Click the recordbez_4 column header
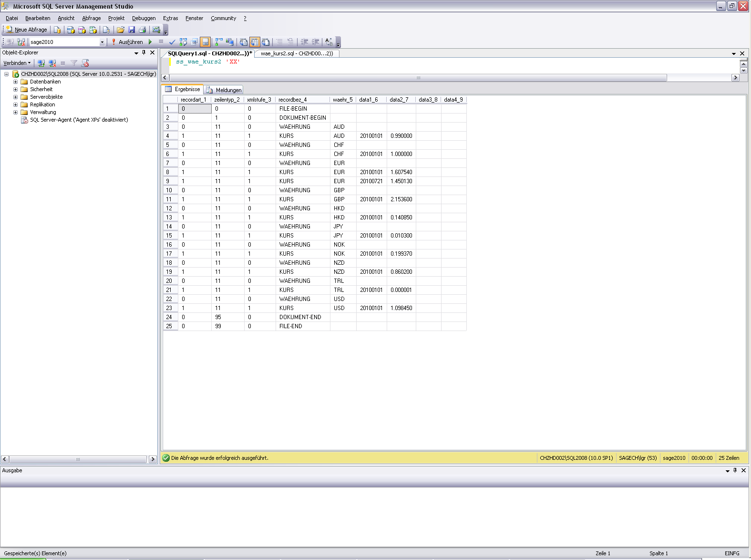Screen dimensions: 751x560 pyautogui.click(x=302, y=100)
